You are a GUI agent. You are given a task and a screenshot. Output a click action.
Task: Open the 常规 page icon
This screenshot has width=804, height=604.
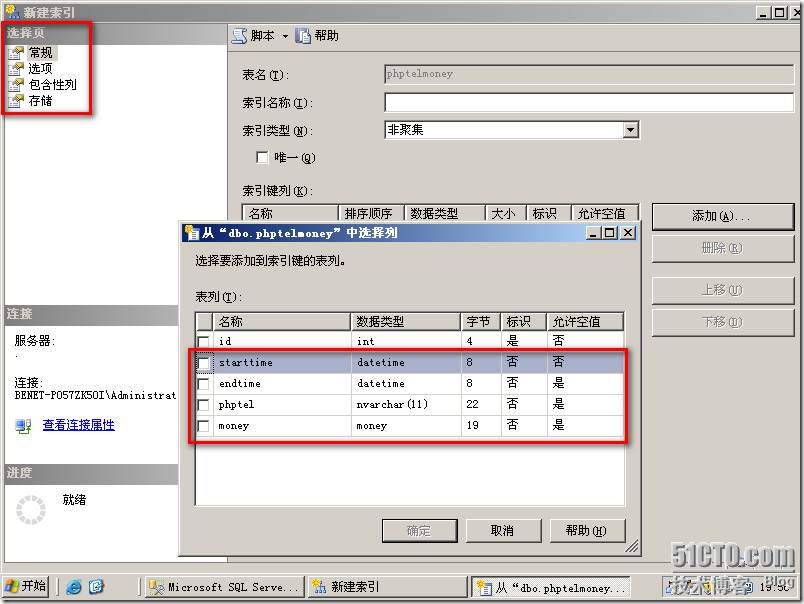(16, 52)
